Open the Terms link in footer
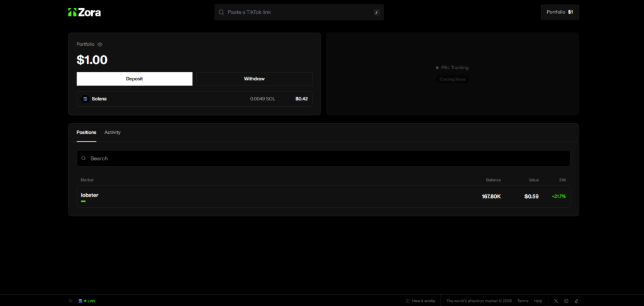 tap(523, 301)
